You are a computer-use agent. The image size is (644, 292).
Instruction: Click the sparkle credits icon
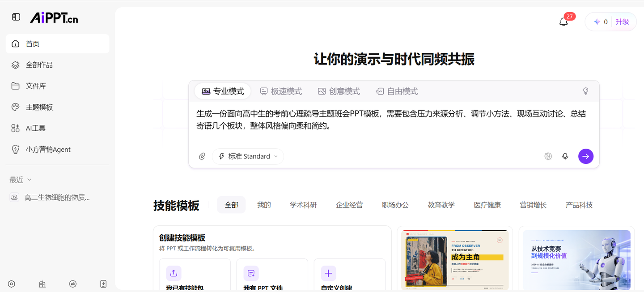(597, 21)
